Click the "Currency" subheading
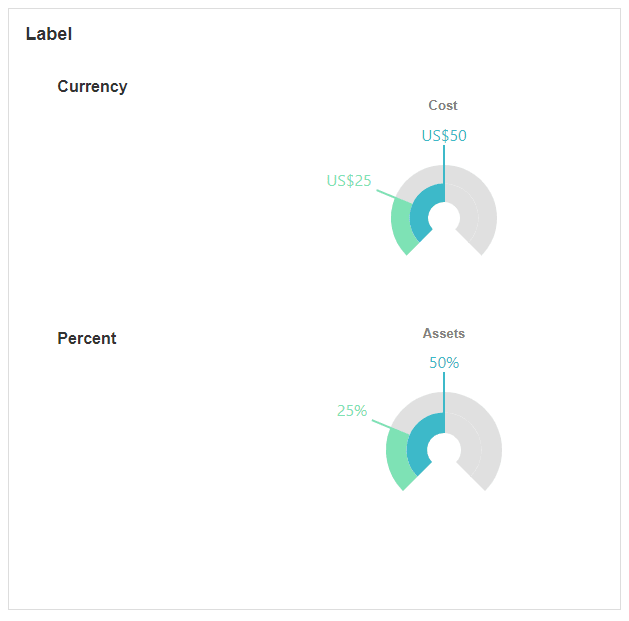629x621 pixels. click(x=92, y=86)
